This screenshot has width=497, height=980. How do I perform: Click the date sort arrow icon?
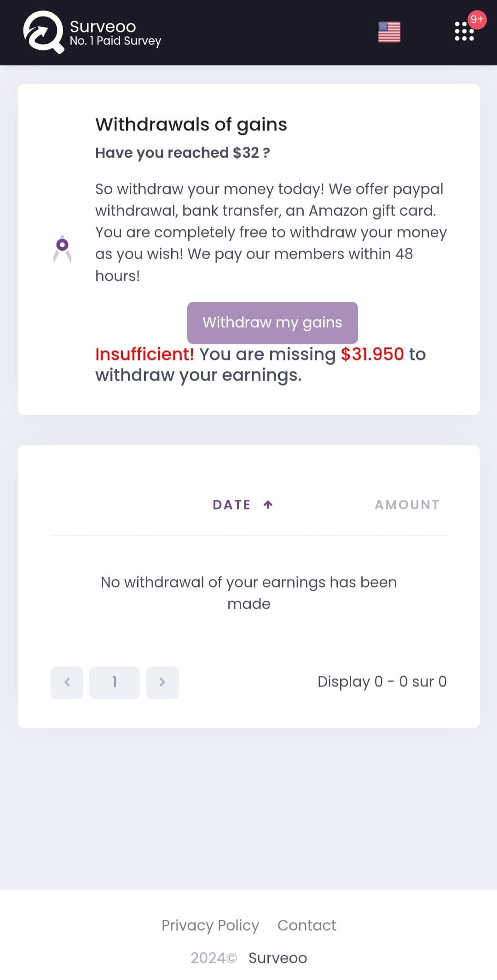pos(268,504)
